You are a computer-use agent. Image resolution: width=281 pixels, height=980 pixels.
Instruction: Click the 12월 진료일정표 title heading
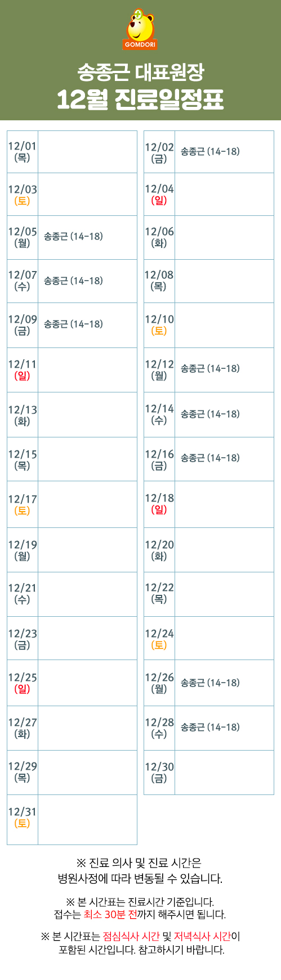pos(140,100)
